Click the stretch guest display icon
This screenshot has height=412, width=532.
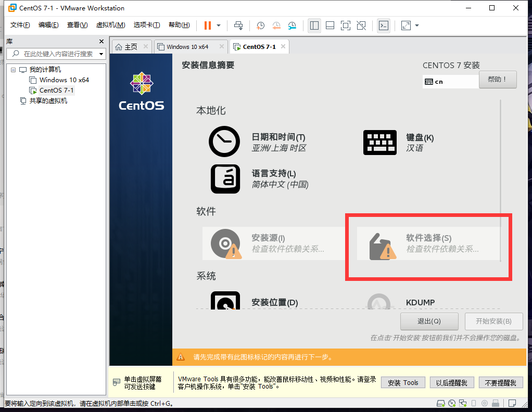[406, 25]
